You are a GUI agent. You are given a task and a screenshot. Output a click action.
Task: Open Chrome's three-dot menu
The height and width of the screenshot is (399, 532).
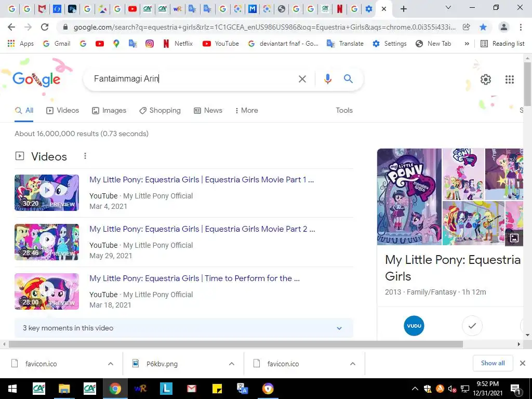click(521, 27)
